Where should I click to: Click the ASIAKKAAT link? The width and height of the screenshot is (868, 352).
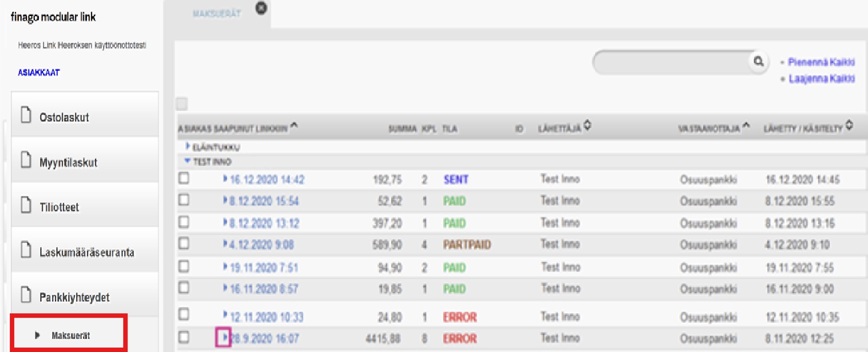(x=39, y=73)
